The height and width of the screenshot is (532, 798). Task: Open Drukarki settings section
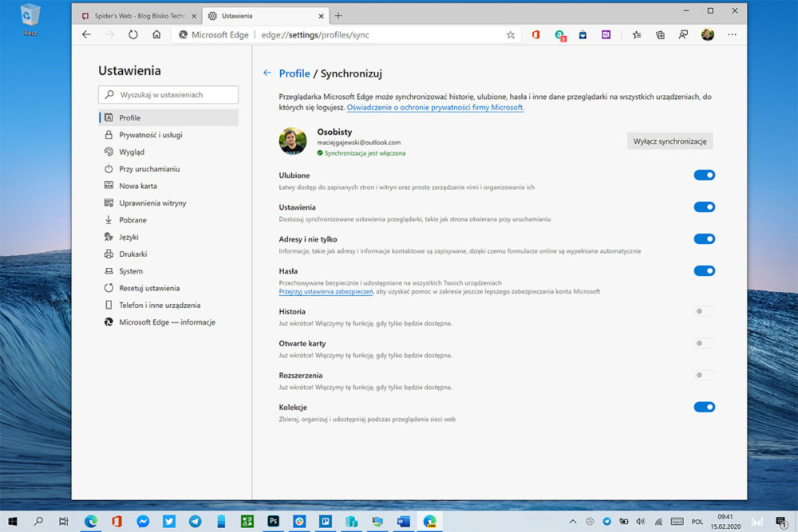click(168, 254)
